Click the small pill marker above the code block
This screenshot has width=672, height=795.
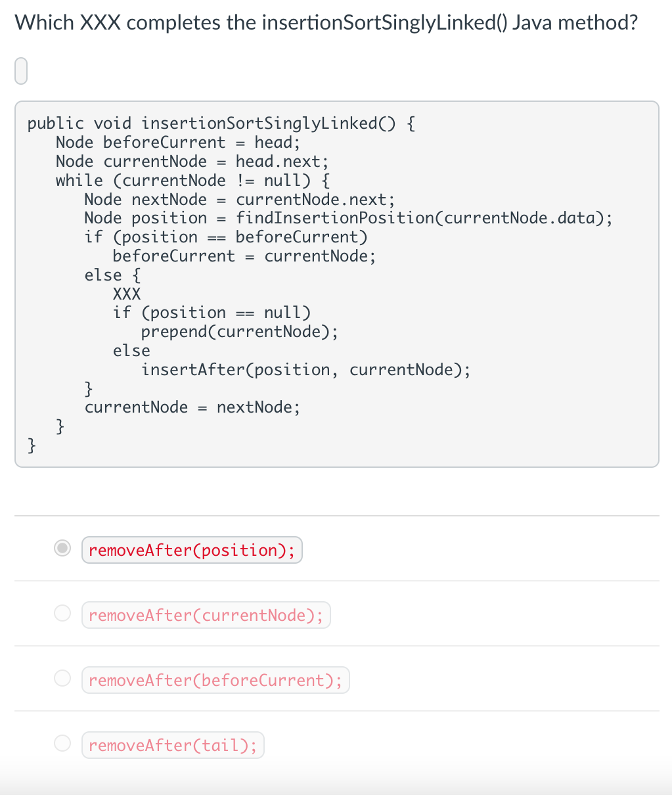pos(20,70)
